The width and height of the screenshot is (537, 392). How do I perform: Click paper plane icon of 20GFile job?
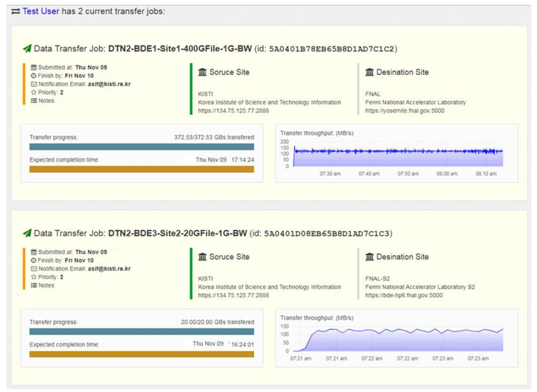pyautogui.click(x=27, y=233)
